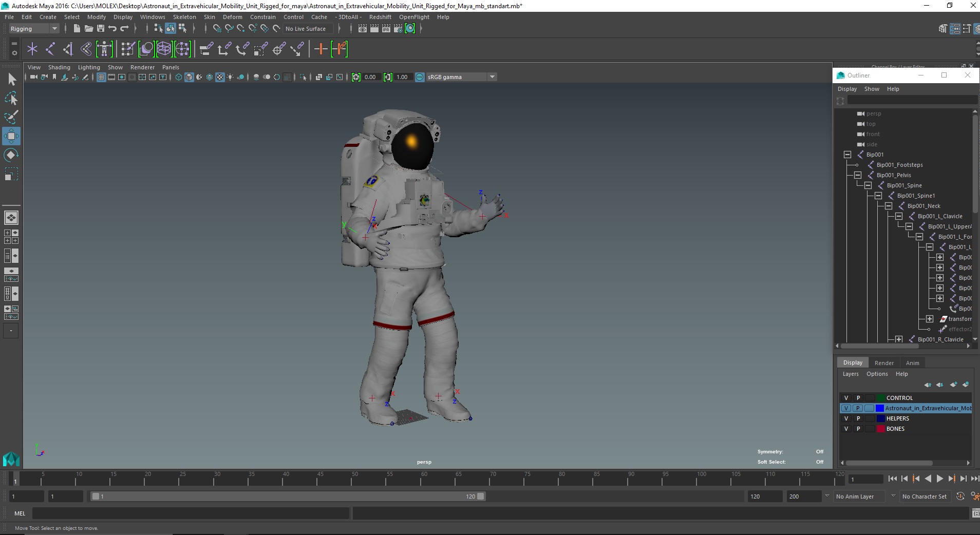Click the BONES layer red color swatch
Viewport: 980px width, 535px height.
coord(880,429)
